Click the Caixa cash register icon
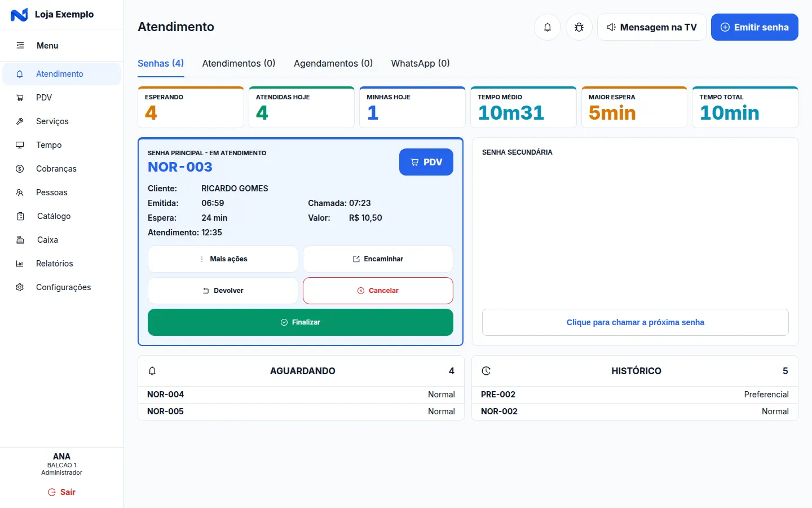 (x=20, y=240)
